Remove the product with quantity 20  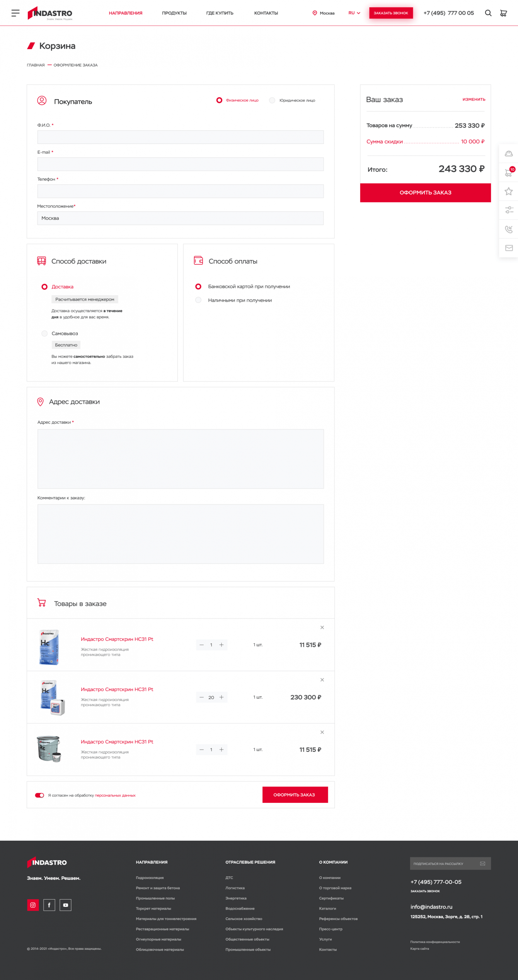322,680
